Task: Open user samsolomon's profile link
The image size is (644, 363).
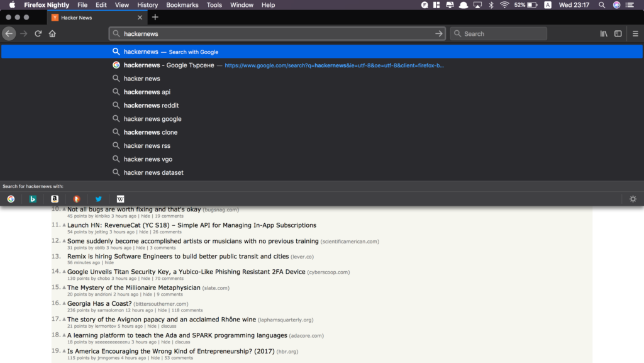Action: [111, 310]
